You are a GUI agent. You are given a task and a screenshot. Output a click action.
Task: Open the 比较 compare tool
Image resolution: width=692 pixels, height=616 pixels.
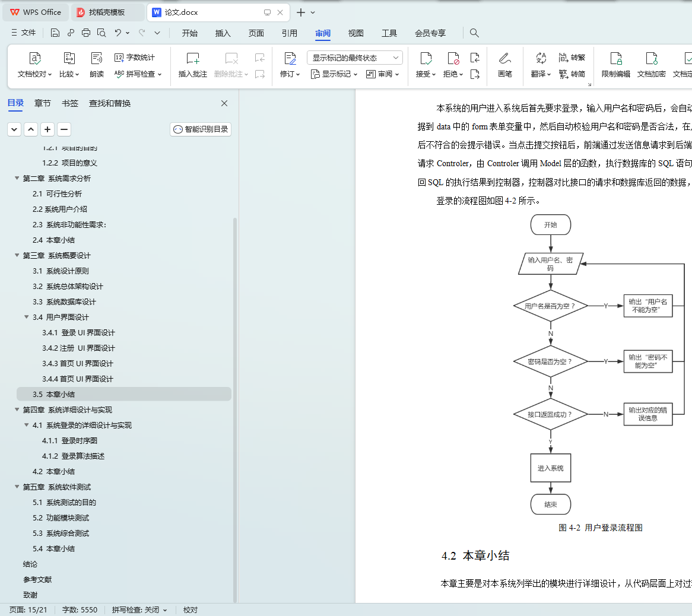pos(69,65)
